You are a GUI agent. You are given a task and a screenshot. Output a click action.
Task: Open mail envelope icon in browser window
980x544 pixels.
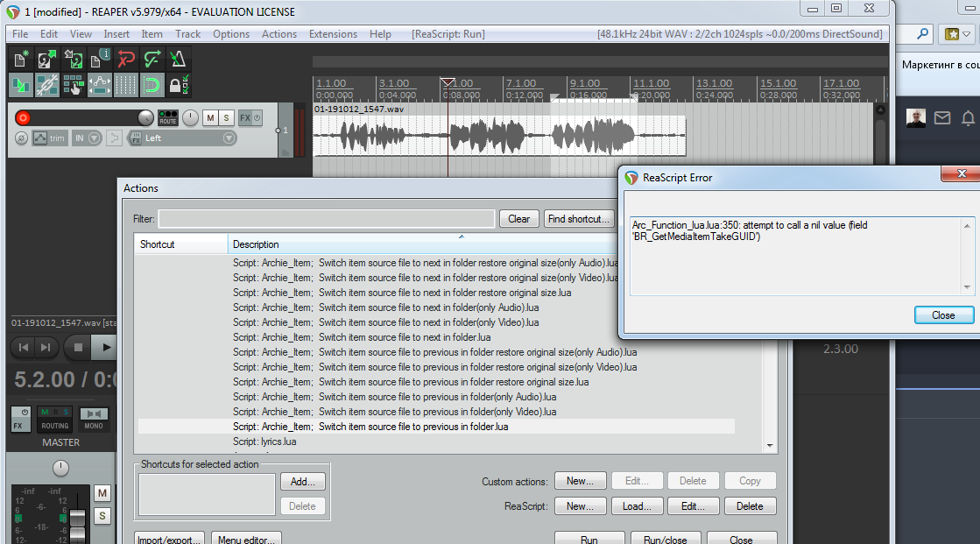click(x=942, y=117)
